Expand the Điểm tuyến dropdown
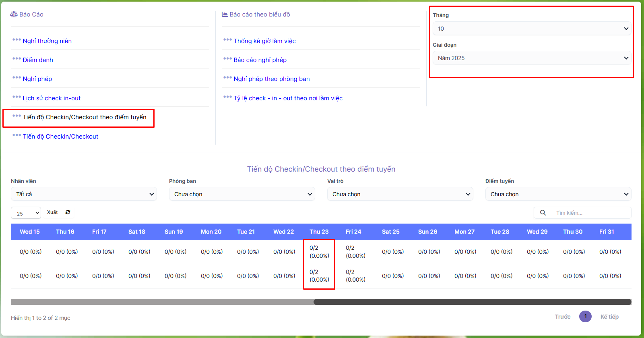644x338 pixels. click(x=558, y=194)
